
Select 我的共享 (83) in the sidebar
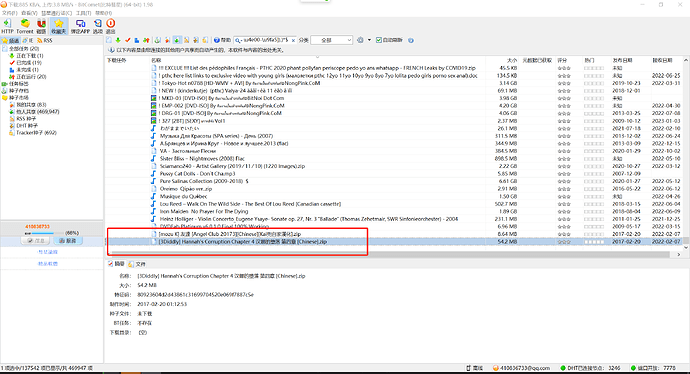tap(31, 105)
